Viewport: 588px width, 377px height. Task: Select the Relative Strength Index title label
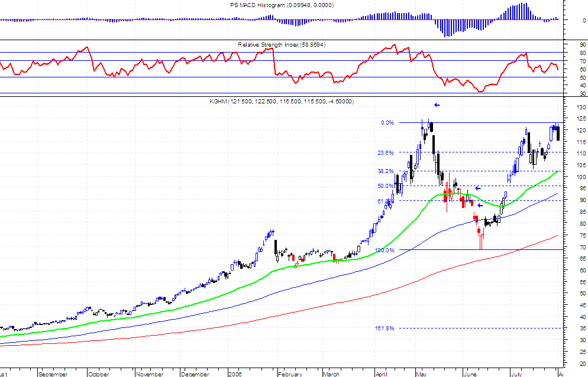(x=282, y=45)
